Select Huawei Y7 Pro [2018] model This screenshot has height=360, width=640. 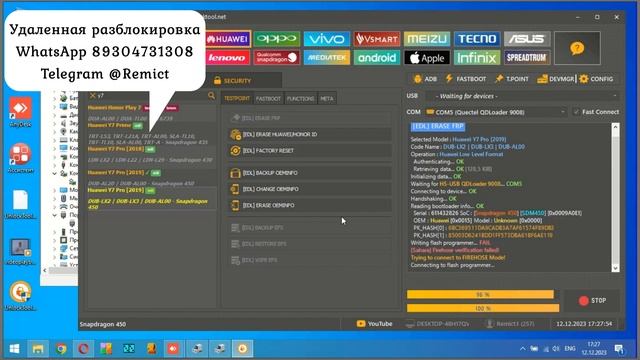[152, 155]
